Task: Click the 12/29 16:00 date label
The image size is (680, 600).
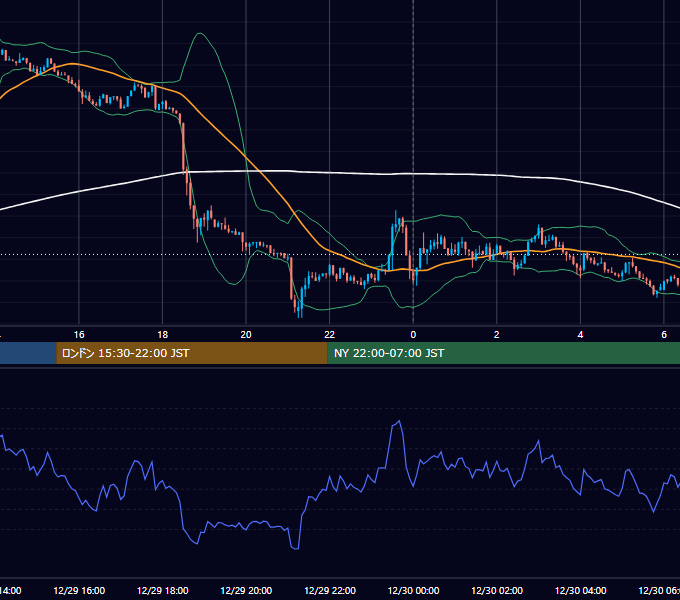Action: coord(79,590)
